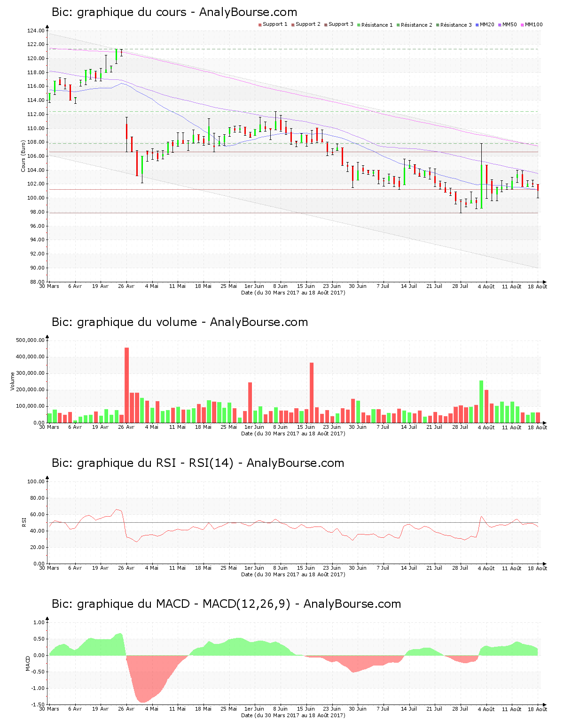Click the 'Bic: graphique du MACD' title
The image size is (564, 728).
(227, 604)
